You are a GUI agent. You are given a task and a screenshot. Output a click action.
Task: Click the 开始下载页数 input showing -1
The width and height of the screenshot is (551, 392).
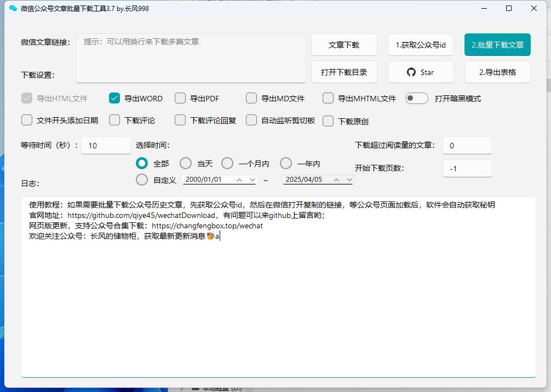point(467,169)
